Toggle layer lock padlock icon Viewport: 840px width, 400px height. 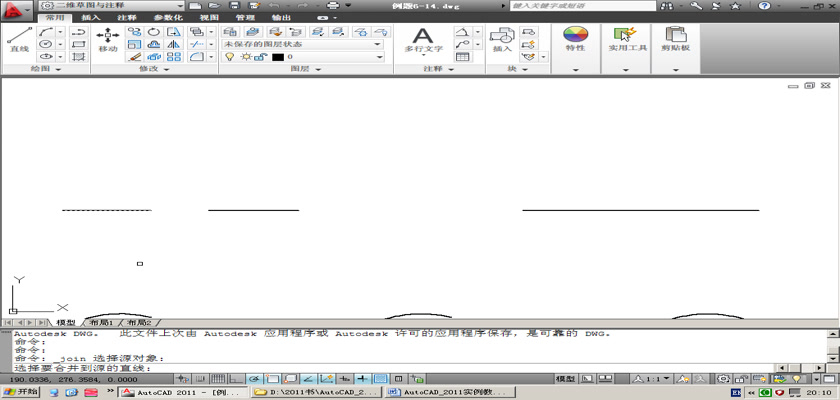[260, 57]
